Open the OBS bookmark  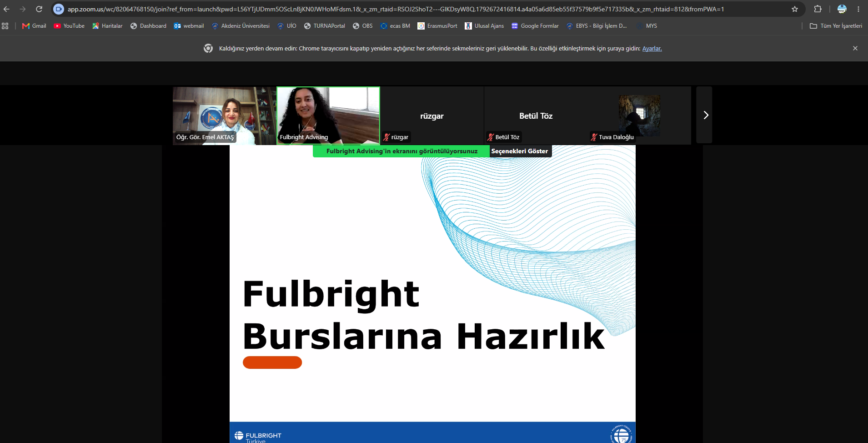pyautogui.click(x=363, y=26)
